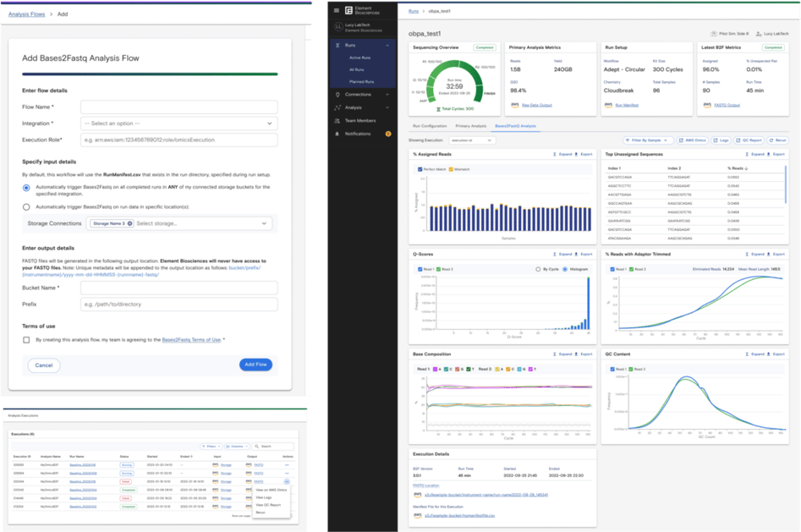Viewport: 801px width, 532px height.
Task: Tick the Bases2Fastq Terms of Use checkbox
Action: (27, 339)
